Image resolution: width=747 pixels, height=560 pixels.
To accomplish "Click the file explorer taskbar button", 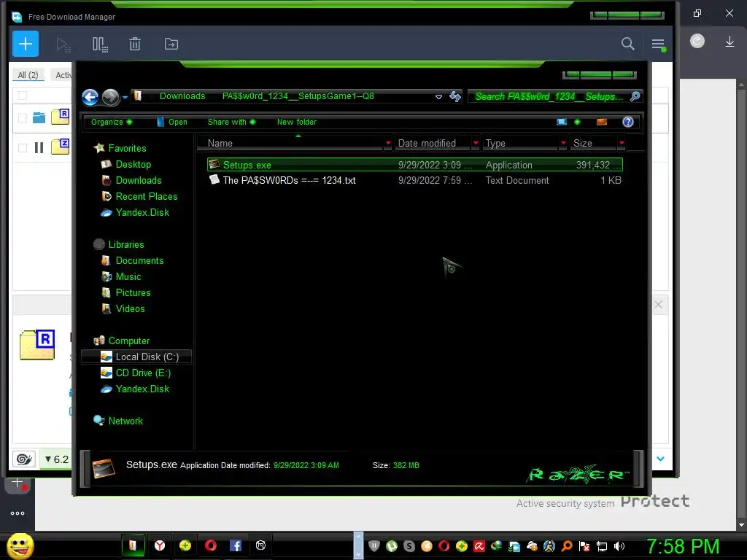I will pos(133,545).
